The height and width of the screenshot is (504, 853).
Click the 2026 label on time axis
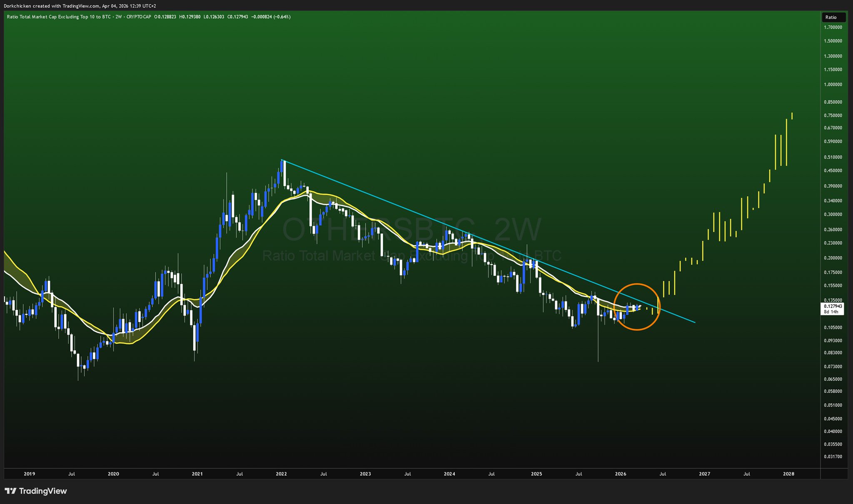621,474
